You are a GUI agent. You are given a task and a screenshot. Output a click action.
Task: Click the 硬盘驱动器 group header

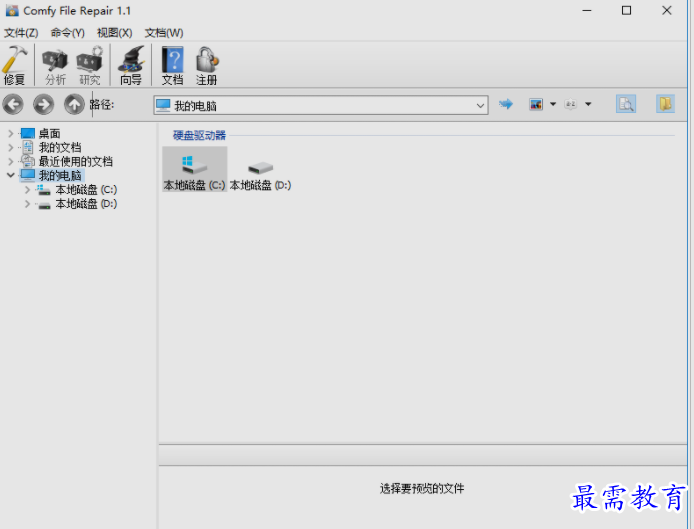(x=199, y=135)
